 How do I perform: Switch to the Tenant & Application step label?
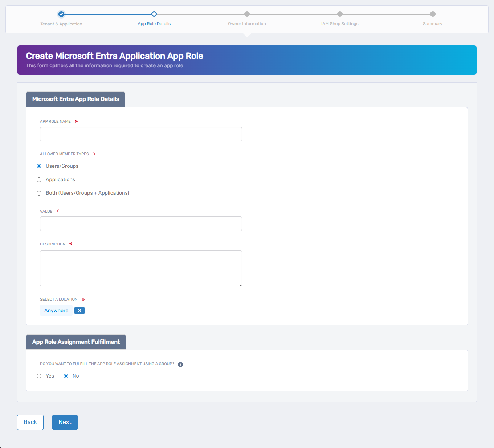(61, 24)
